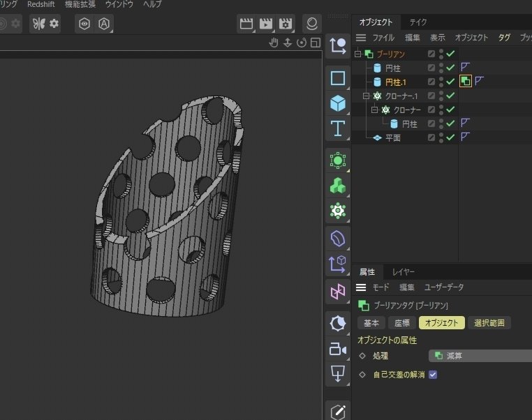This screenshot has height=420, width=532.
Task: Open attribute manager hamburger menu
Action: [361, 287]
